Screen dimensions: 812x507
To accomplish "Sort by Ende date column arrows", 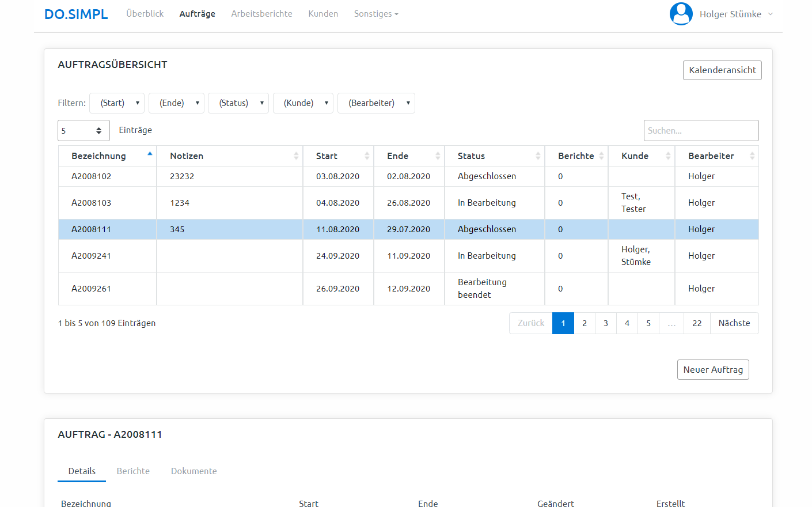I will tap(438, 156).
